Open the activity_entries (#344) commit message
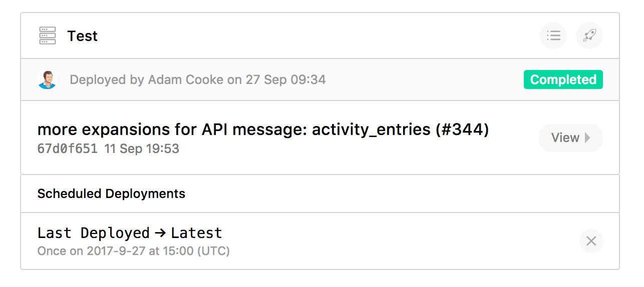Viewport: 644px width, 287px height. [x=263, y=129]
